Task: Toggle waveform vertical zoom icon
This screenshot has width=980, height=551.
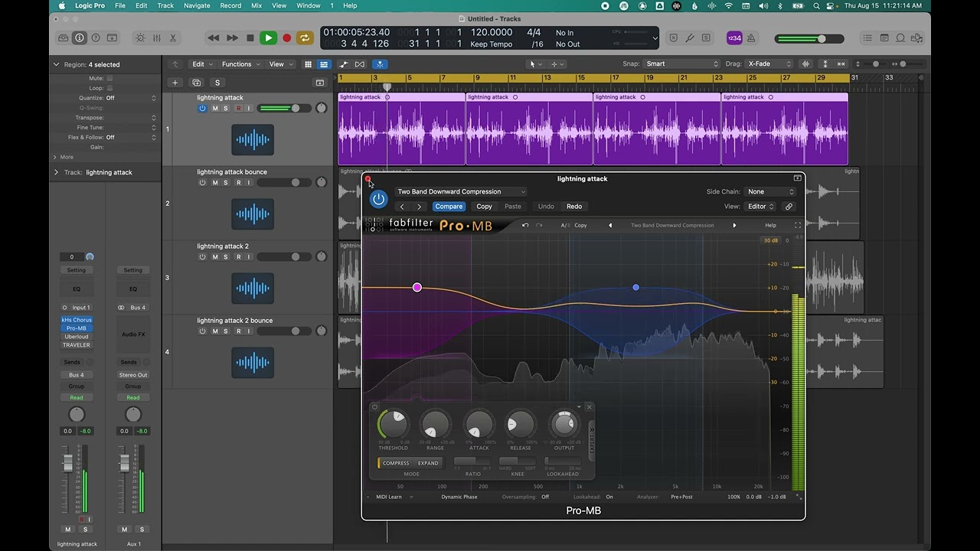Action: click(x=805, y=64)
